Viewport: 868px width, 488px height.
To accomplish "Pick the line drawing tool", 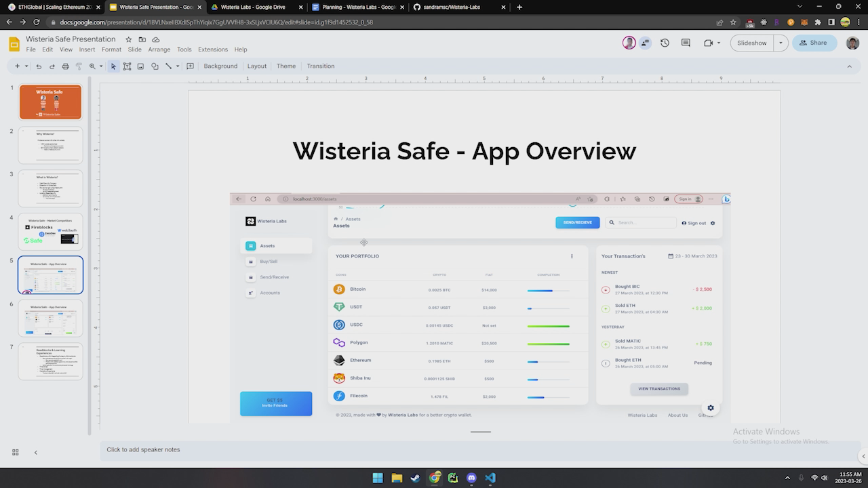I will (168, 66).
